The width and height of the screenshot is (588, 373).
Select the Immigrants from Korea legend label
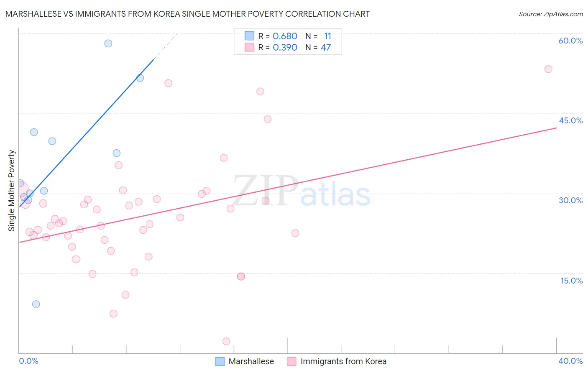(343, 361)
